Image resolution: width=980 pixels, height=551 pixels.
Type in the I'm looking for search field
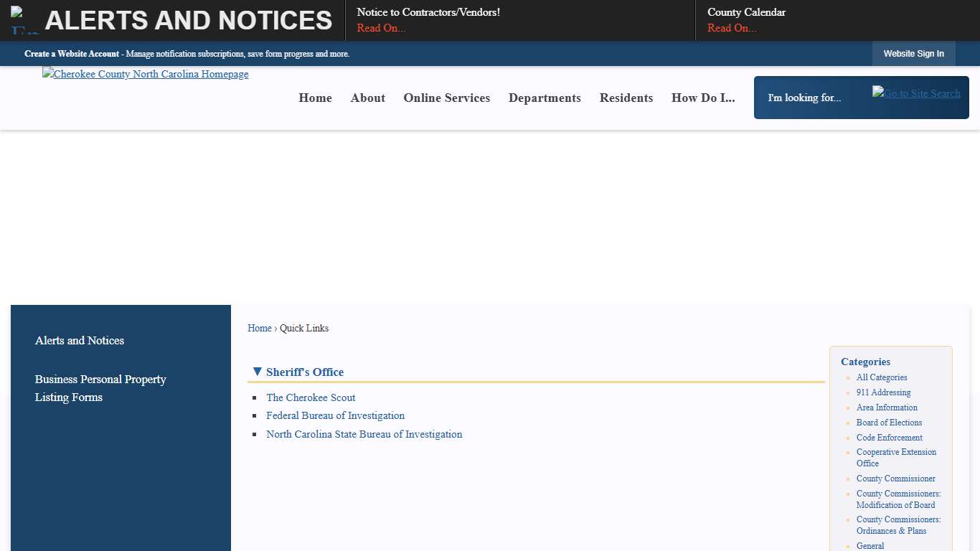tap(814, 98)
